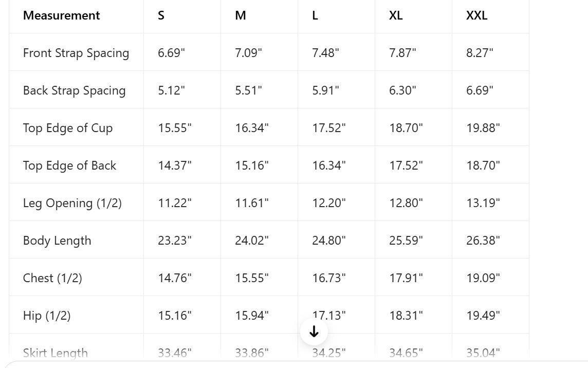Select the Back Strap Spacing row label
This screenshot has width=588, height=368.
(x=74, y=90)
